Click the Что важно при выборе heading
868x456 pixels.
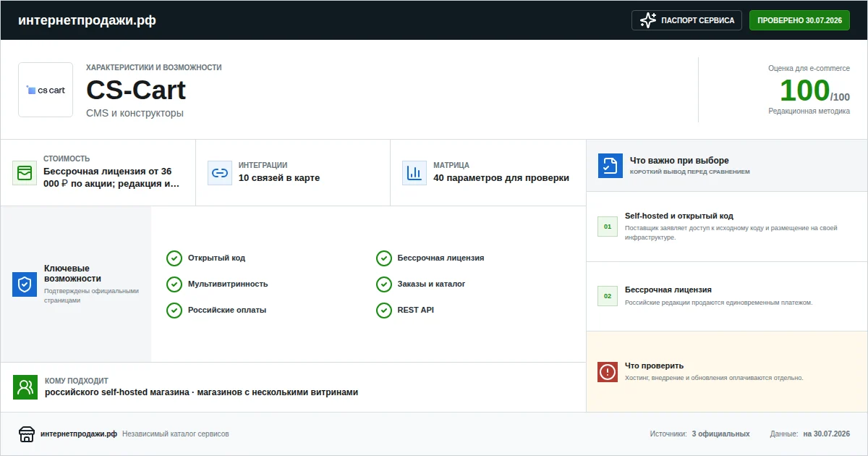679,161
